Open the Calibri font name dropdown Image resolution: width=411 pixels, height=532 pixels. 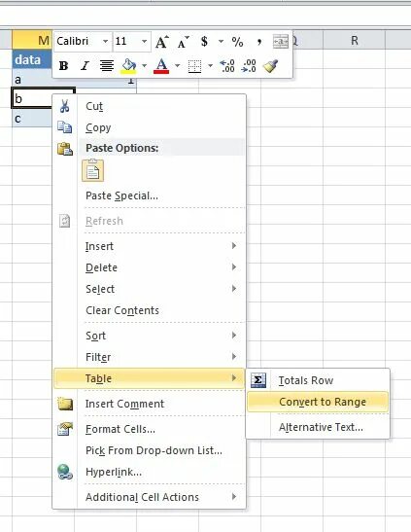point(105,42)
